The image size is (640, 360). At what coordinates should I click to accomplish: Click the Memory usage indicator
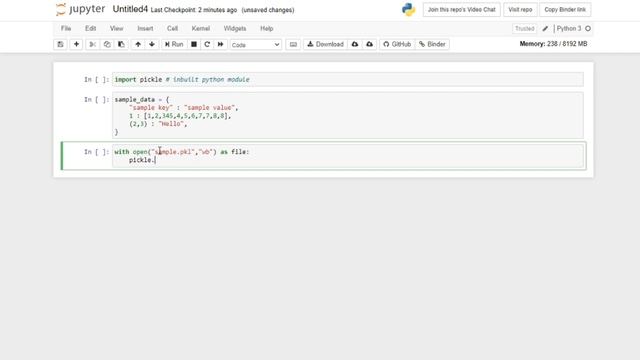click(x=553, y=44)
